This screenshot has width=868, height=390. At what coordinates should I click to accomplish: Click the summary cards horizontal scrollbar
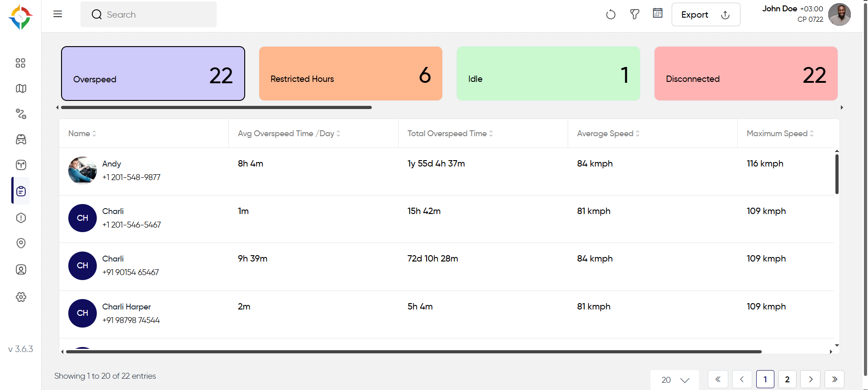click(216, 108)
